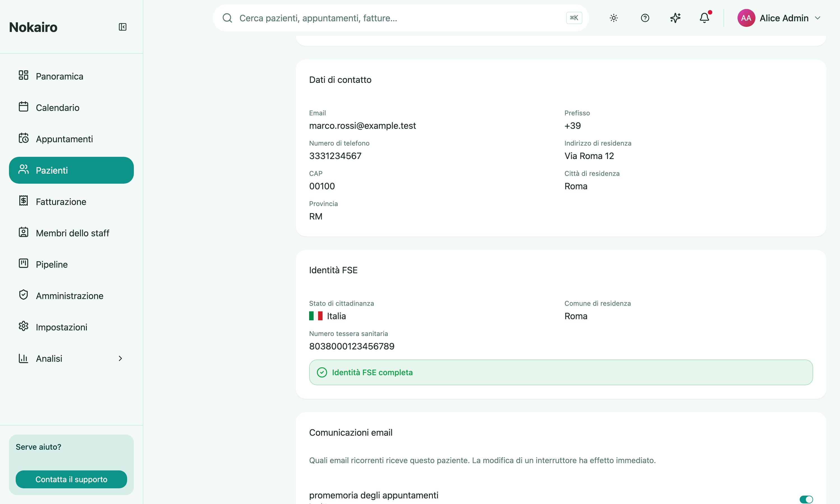This screenshot has width=840, height=504.
Task: Open the AI sparkles assistant icon
Action: coord(675,18)
